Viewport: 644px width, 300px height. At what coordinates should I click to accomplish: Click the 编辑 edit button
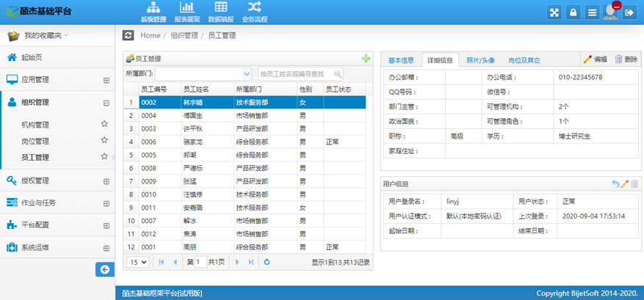(595, 59)
